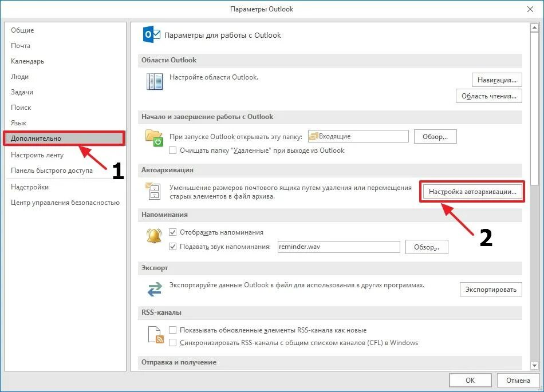This screenshot has width=544, height=392.
Task: Click the reminder.wav sound file field
Action: (x=339, y=247)
